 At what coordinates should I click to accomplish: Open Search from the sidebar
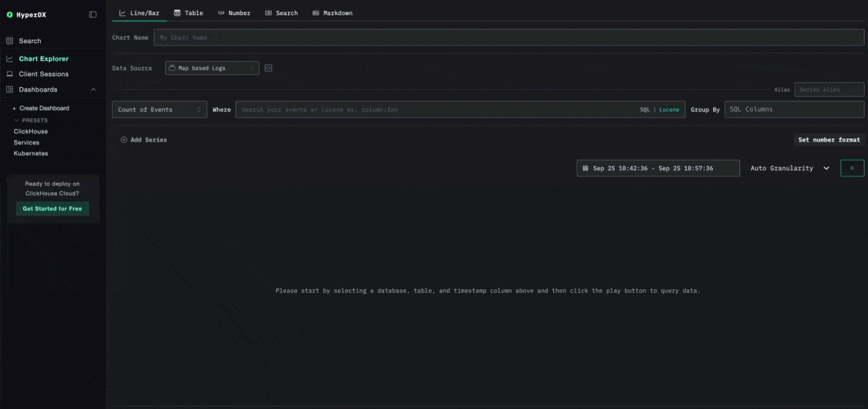[x=29, y=41]
